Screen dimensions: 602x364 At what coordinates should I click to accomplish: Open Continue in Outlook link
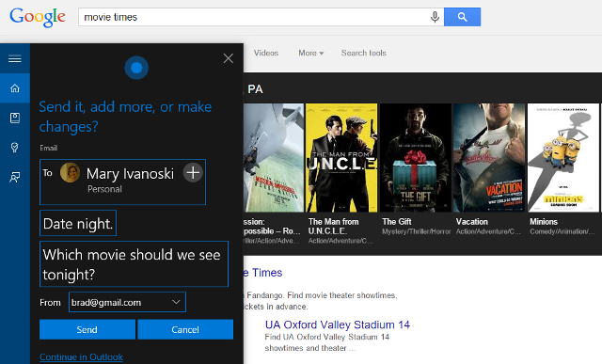tap(81, 357)
